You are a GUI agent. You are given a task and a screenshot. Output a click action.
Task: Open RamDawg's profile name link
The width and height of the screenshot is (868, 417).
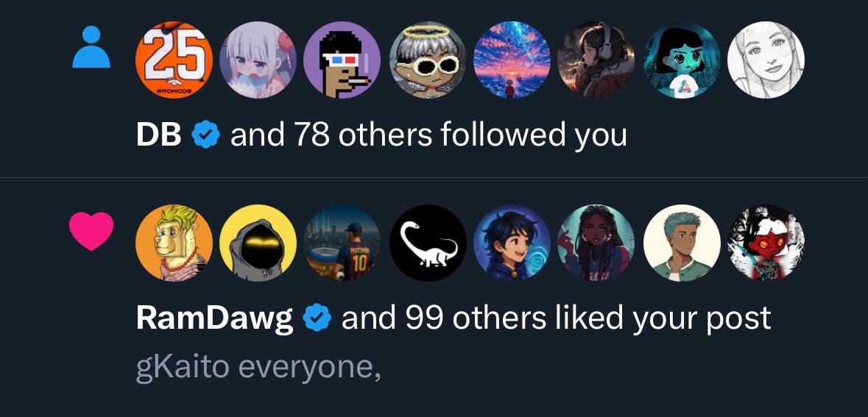click(x=214, y=319)
